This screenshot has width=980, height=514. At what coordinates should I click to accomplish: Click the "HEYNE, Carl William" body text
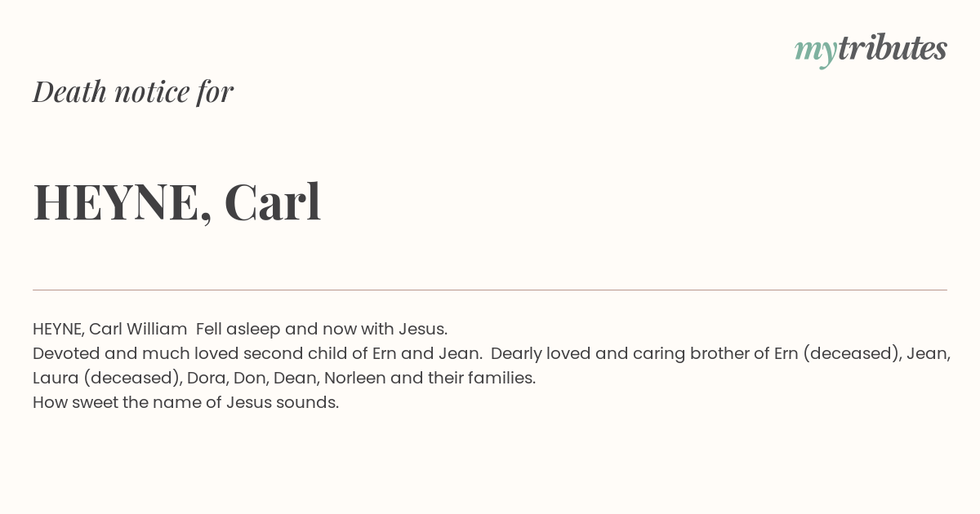point(110,329)
